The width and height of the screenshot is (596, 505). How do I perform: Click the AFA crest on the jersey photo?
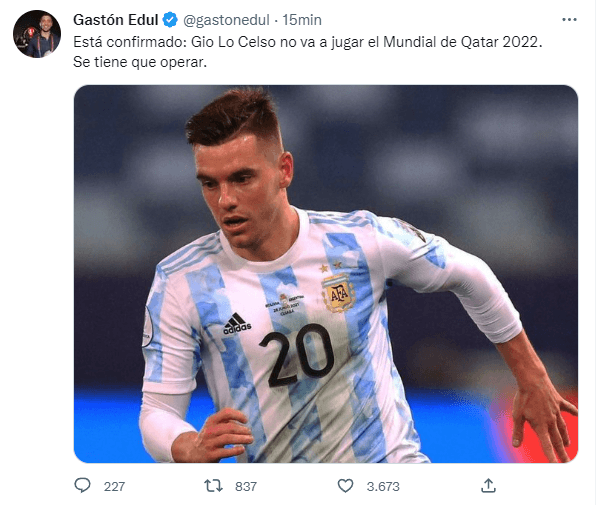(x=338, y=293)
